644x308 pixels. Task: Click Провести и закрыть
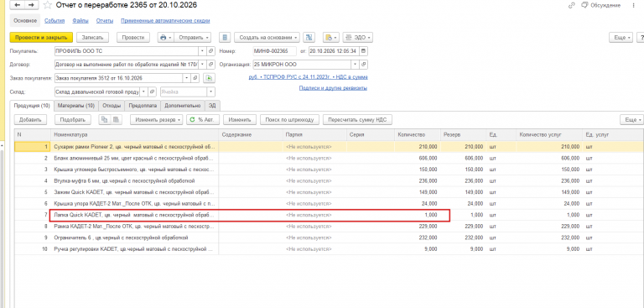41,38
